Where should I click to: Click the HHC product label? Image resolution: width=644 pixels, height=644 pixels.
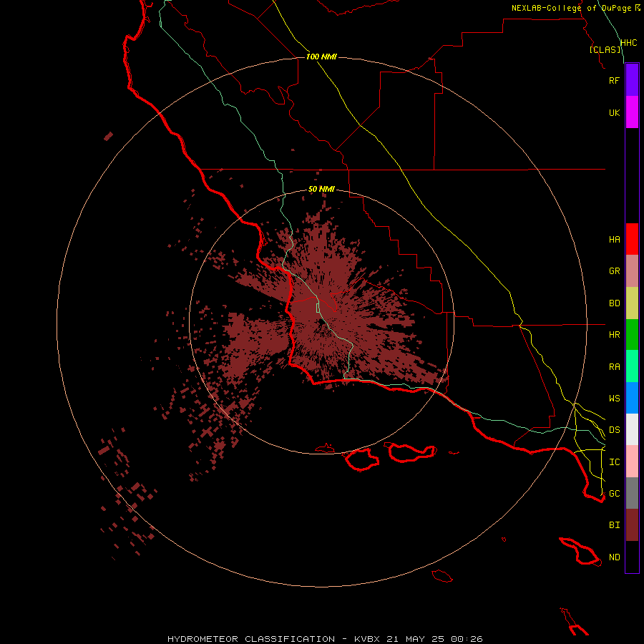click(x=628, y=43)
